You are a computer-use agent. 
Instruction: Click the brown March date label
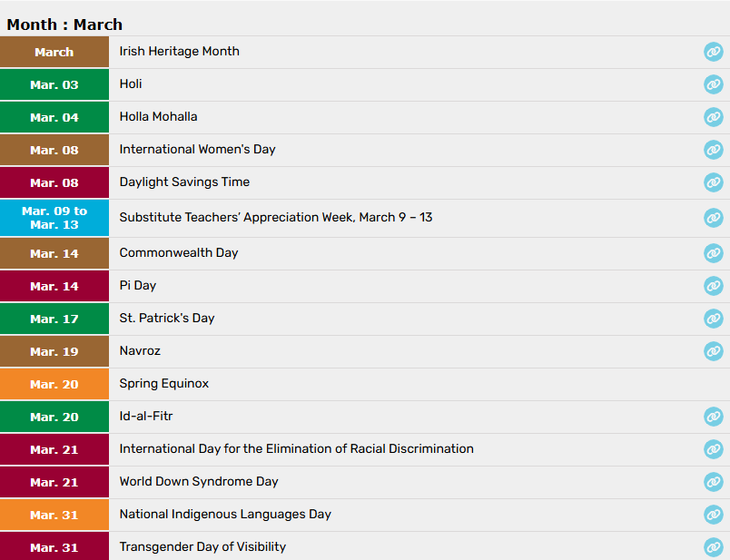[54, 52]
